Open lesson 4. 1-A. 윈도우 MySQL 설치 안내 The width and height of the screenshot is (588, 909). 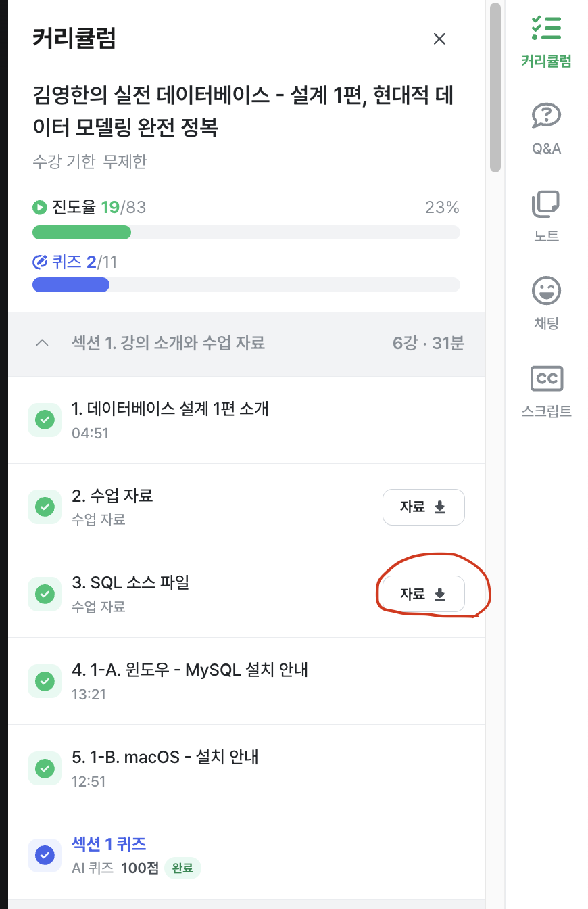click(x=190, y=670)
